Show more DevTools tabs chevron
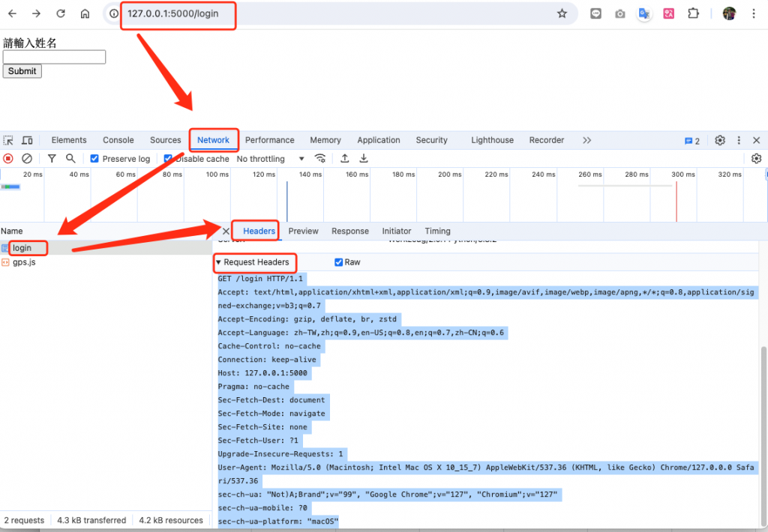Viewport: 768px width, 532px height. pyautogui.click(x=586, y=140)
